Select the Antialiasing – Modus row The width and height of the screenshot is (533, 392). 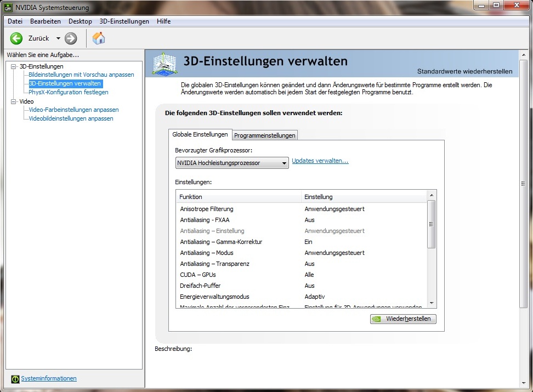click(x=301, y=253)
